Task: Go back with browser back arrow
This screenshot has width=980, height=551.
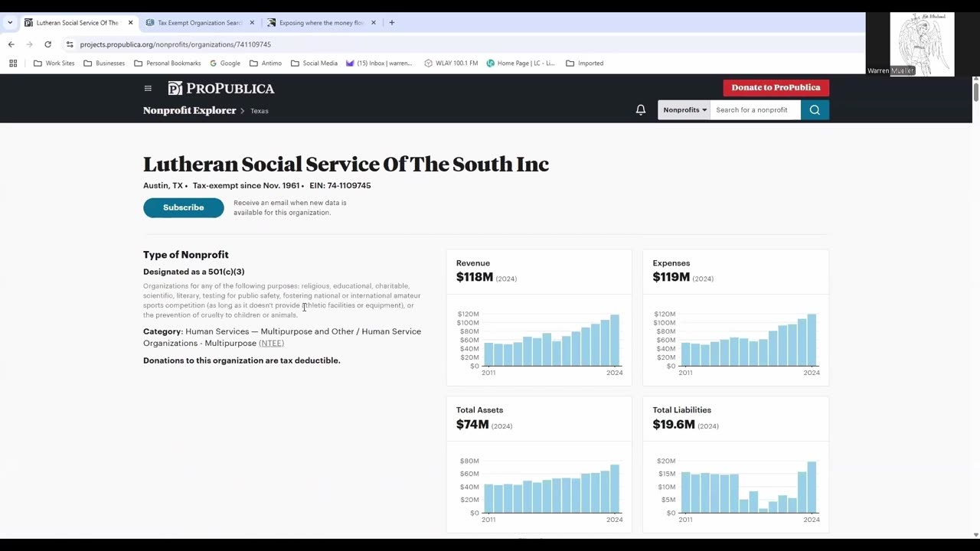Action: pyautogui.click(x=11, y=44)
